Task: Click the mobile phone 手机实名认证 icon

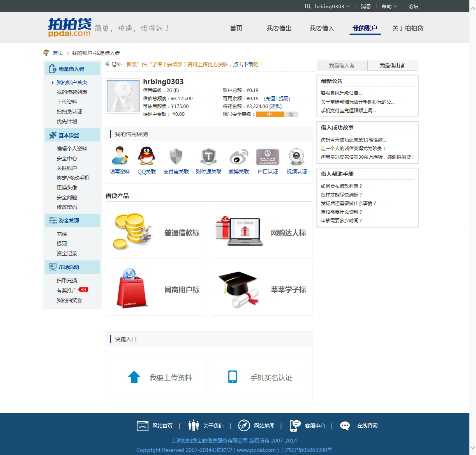Action: click(x=233, y=377)
